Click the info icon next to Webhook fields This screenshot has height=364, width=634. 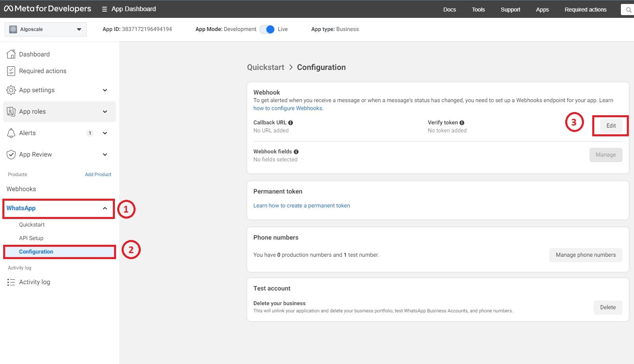296,152
